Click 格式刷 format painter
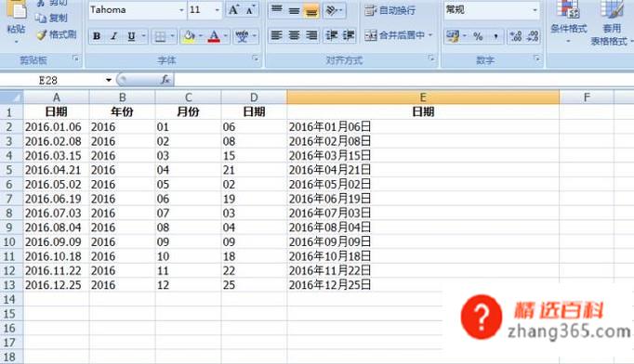This screenshot has width=634, height=364. (57, 34)
